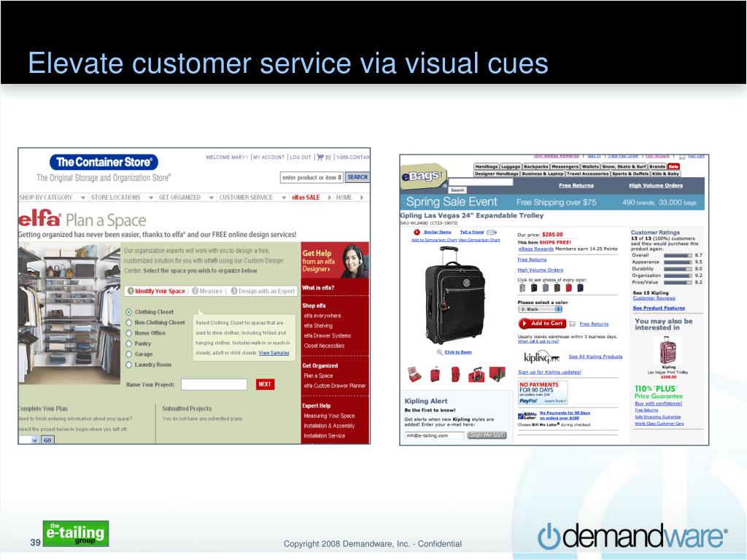Screen dimensions: 747x560
Task: Open the Measuring Your Space link
Action: click(329, 416)
